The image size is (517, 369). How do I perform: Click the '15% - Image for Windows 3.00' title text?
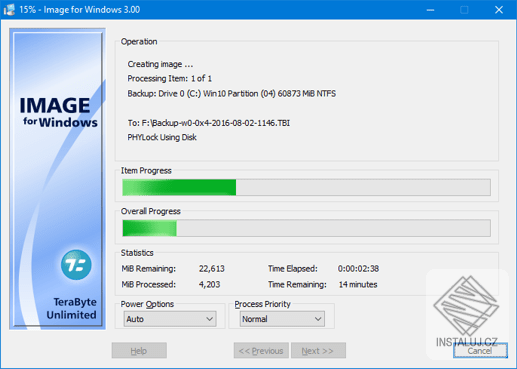pyautogui.click(x=80, y=10)
